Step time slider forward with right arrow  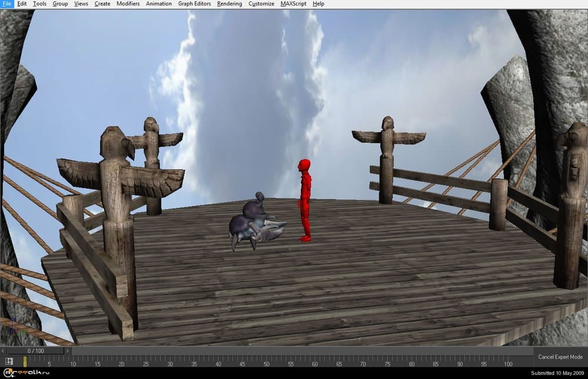coord(67,351)
